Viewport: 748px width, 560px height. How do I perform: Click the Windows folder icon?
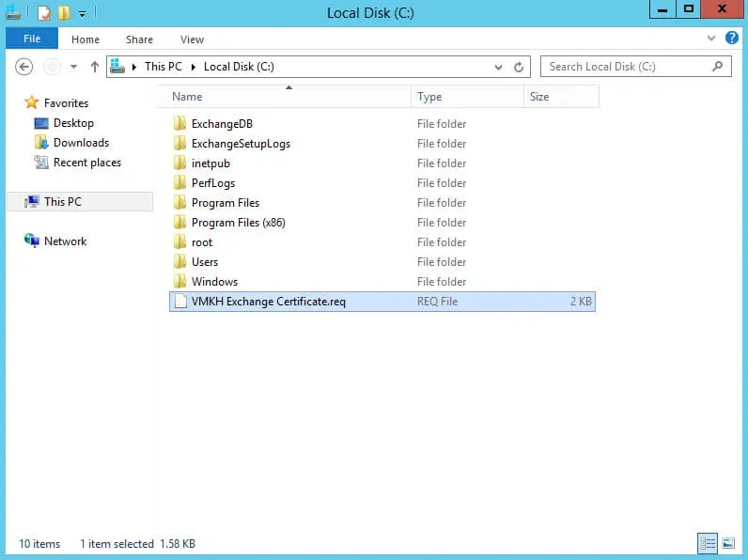(179, 282)
